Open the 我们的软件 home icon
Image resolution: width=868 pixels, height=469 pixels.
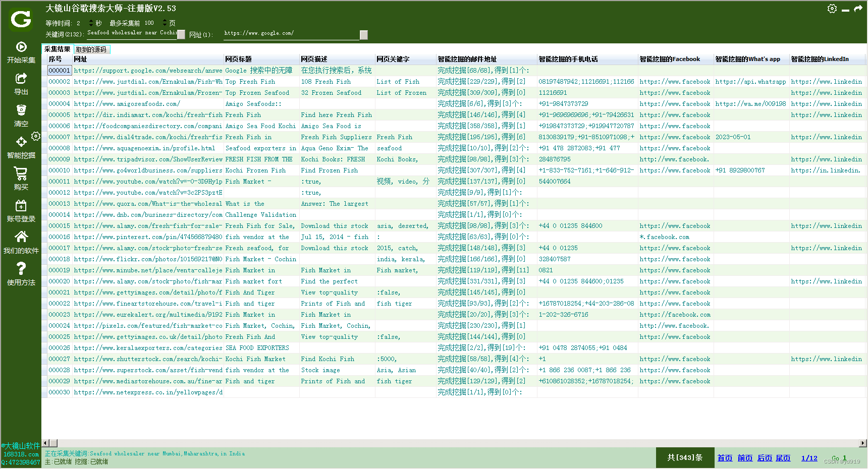click(21, 237)
